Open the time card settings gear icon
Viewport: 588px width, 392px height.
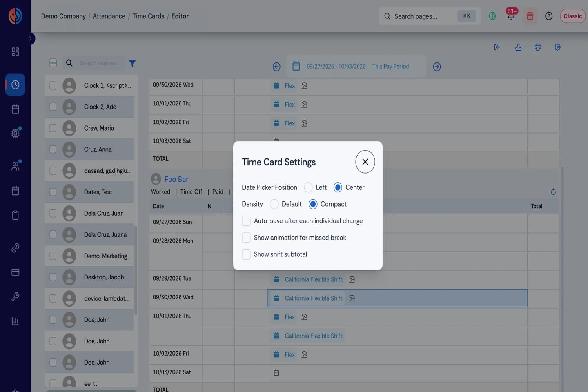tap(557, 47)
